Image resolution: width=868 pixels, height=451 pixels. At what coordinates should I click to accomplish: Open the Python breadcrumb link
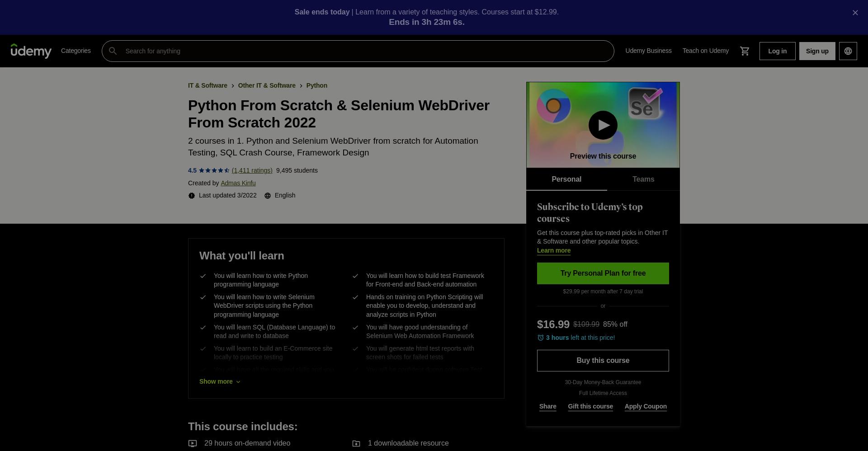point(316,85)
